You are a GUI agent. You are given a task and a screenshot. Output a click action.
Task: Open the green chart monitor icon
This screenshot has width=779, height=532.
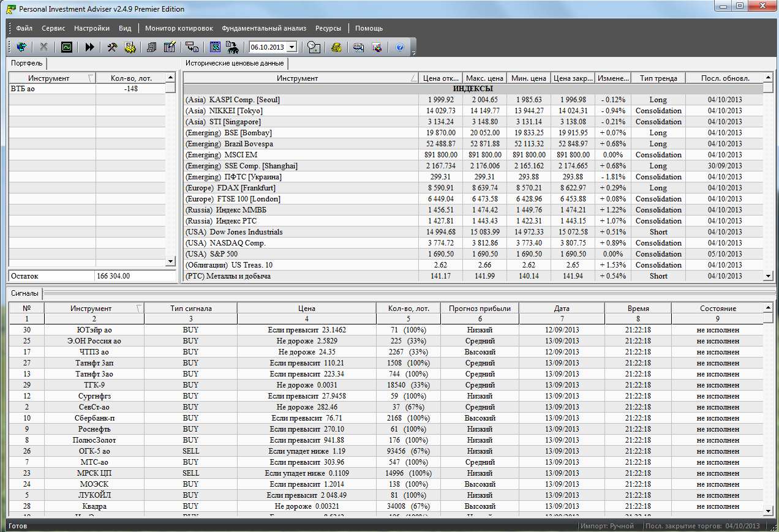click(x=67, y=47)
